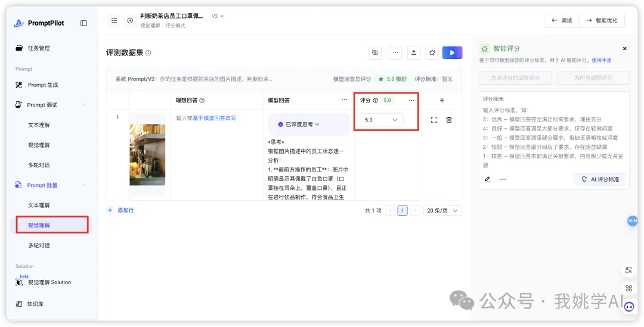
Task: Toggle hidden columns eye-slash icon
Action: 375,52
